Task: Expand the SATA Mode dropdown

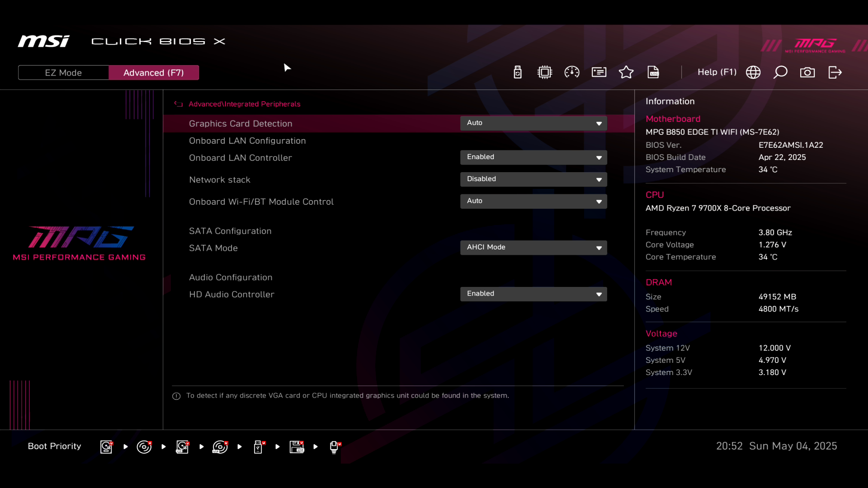Action: 533,248
